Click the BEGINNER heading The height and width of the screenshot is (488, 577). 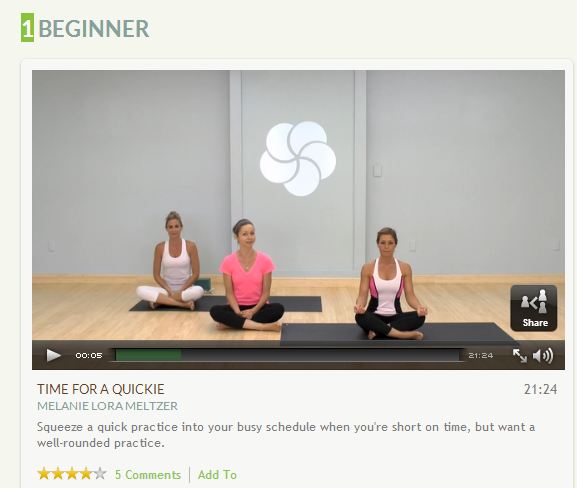(x=94, y=29)
